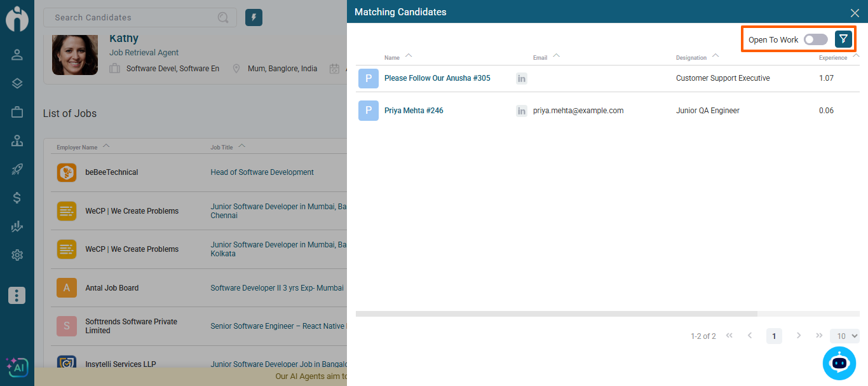This screenshot has width=868, height=386.
Task: Click the horizontal scrollbar in candidates table
Action: tap(556, 314)
